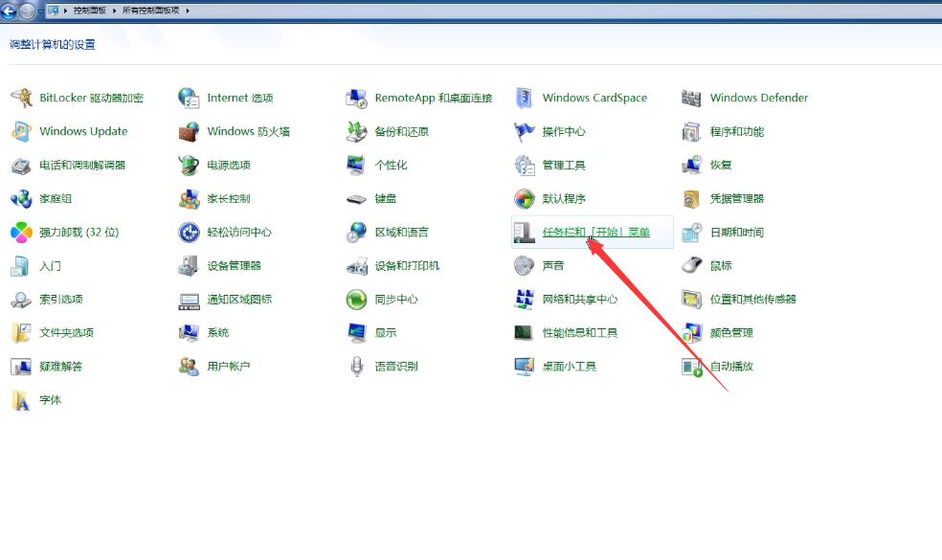Click the 备份和还原 icon
Screen dimensions: 942x560
pos(356,131)
